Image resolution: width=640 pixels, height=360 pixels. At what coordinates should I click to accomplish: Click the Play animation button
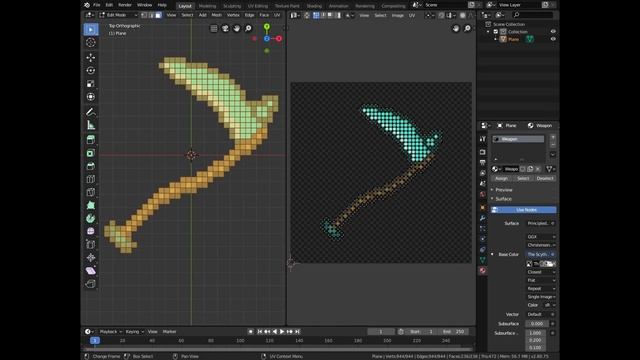282,331
